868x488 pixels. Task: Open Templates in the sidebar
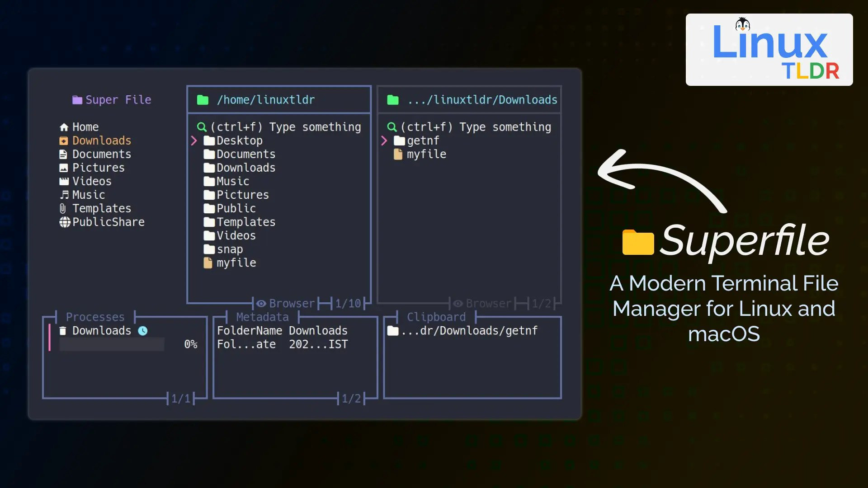[102, 208]
